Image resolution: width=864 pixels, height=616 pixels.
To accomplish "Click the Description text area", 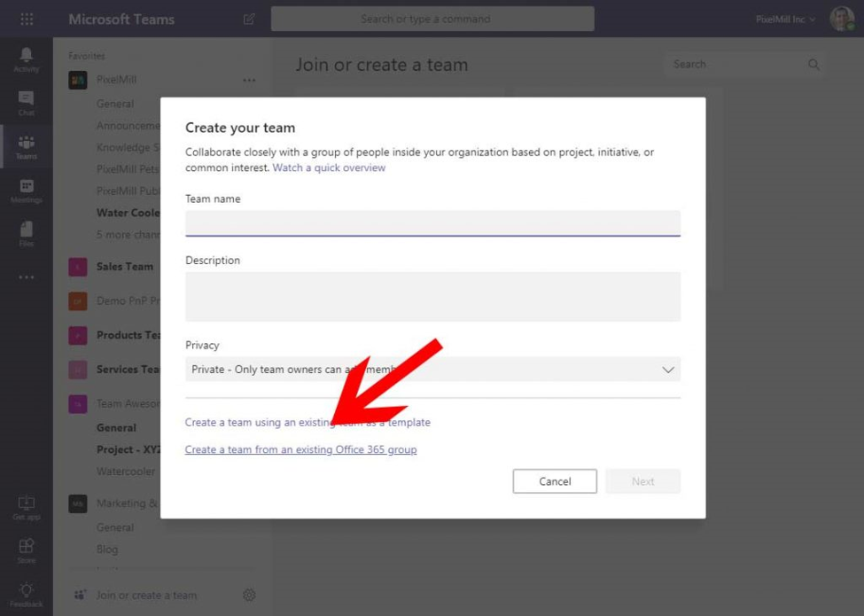I will coord(433,296).
